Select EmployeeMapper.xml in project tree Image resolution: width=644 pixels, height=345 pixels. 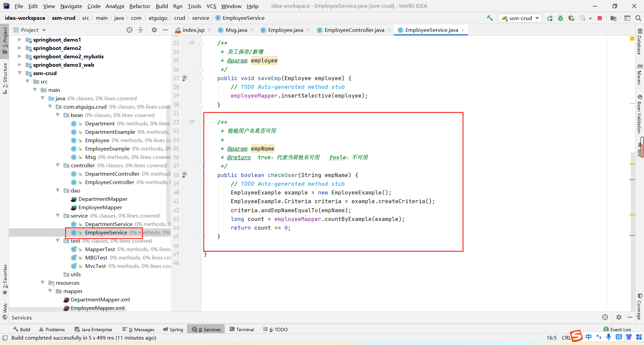[97, 308]
